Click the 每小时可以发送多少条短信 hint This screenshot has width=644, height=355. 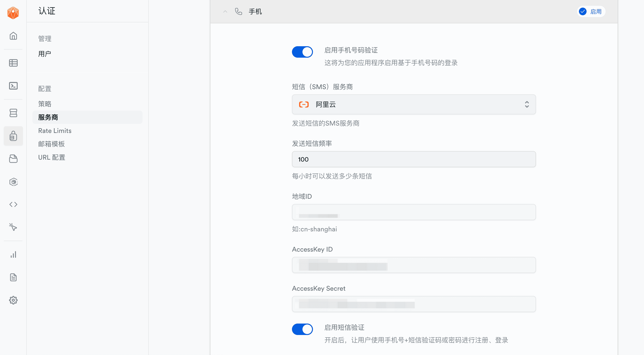tap(332, 176)
